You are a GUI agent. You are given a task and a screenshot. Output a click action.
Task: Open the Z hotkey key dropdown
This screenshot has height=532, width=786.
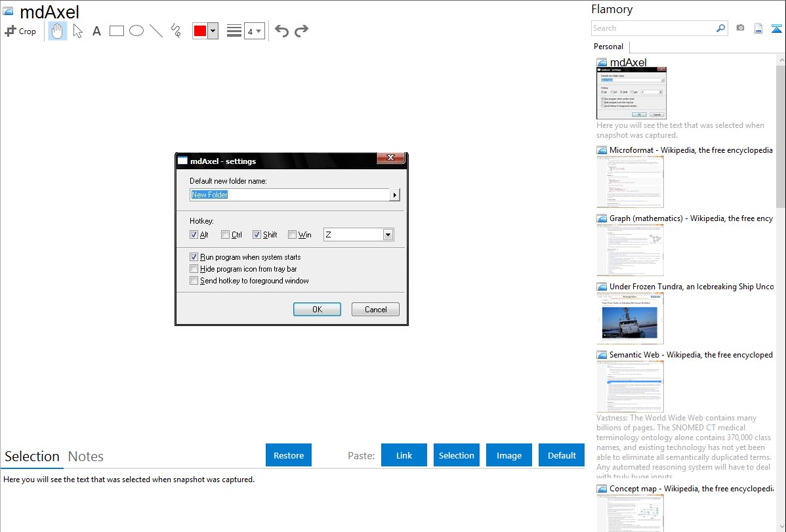[x=388, y=235]
